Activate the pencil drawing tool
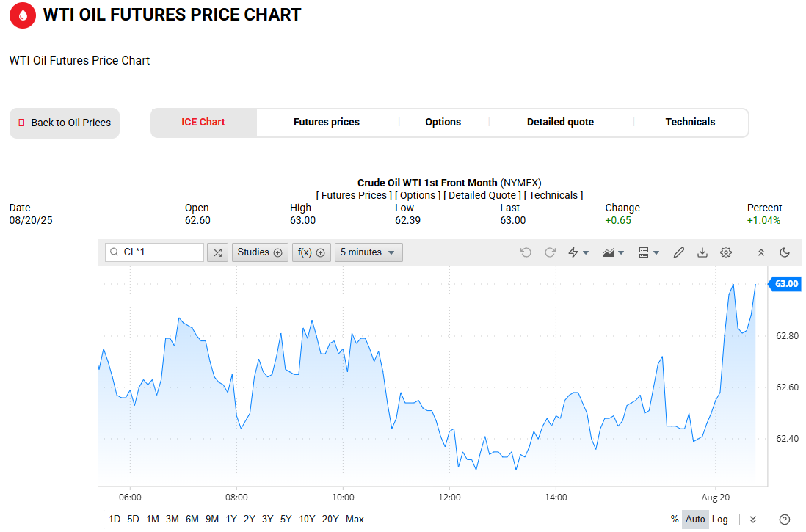806x532 pixels. (678, 252)
